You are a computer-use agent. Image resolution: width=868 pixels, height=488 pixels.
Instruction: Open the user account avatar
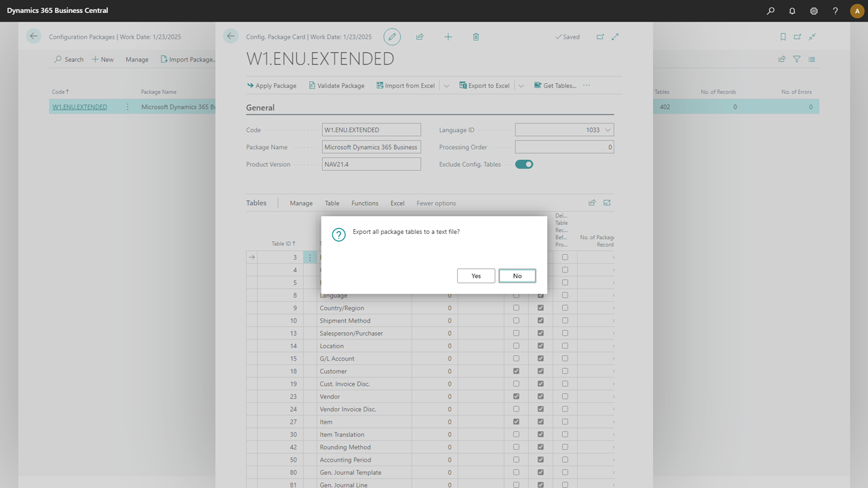tap(856, 11)
